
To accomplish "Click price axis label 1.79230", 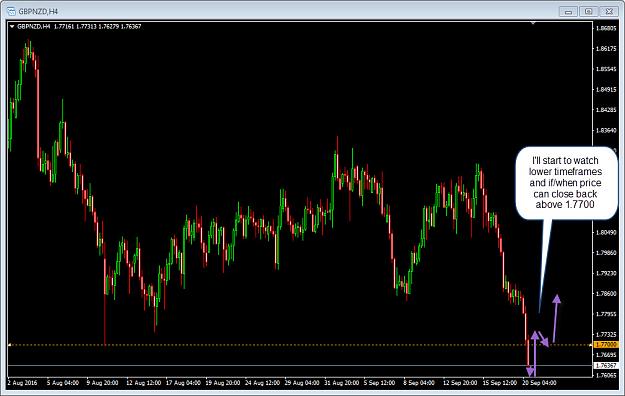I will [x=606, y=274].
